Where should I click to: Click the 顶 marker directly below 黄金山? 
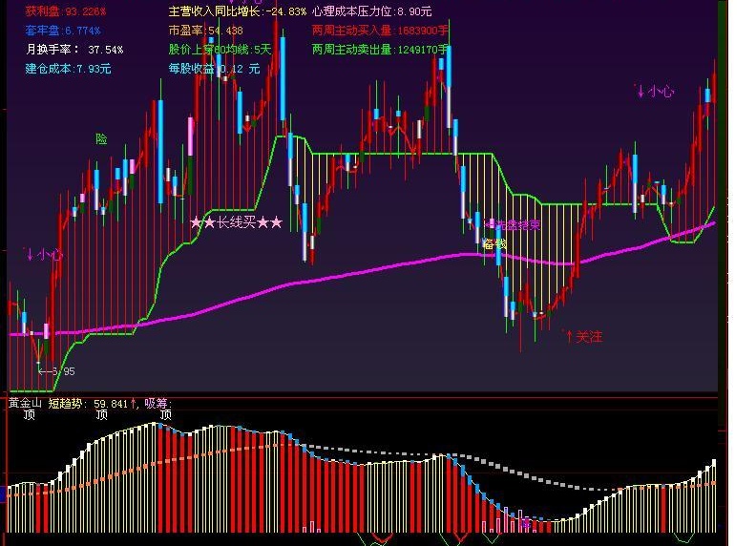tap(30, 415)
